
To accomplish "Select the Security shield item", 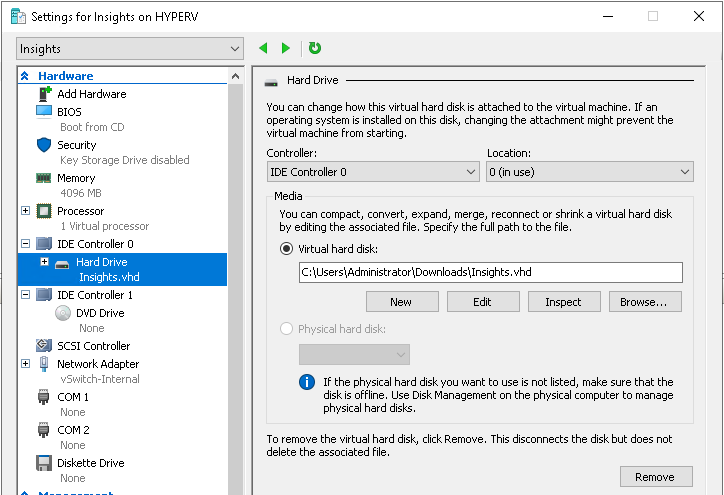I will point(76,145).
